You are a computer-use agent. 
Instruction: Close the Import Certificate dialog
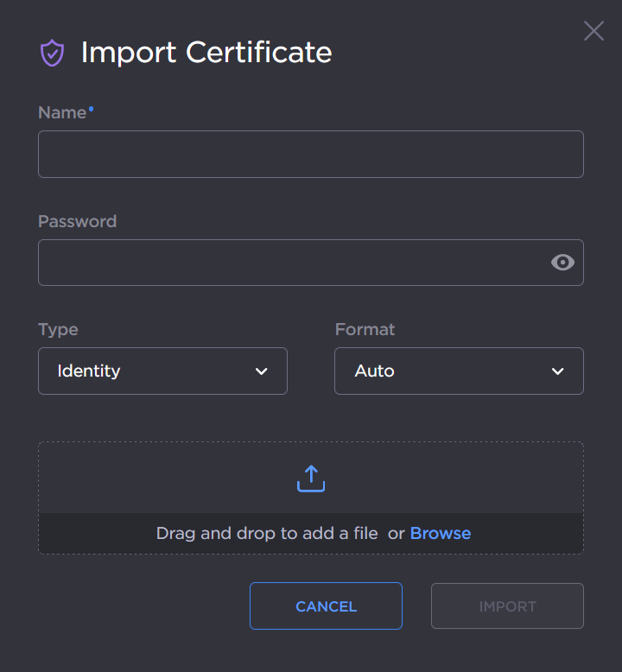593,31
